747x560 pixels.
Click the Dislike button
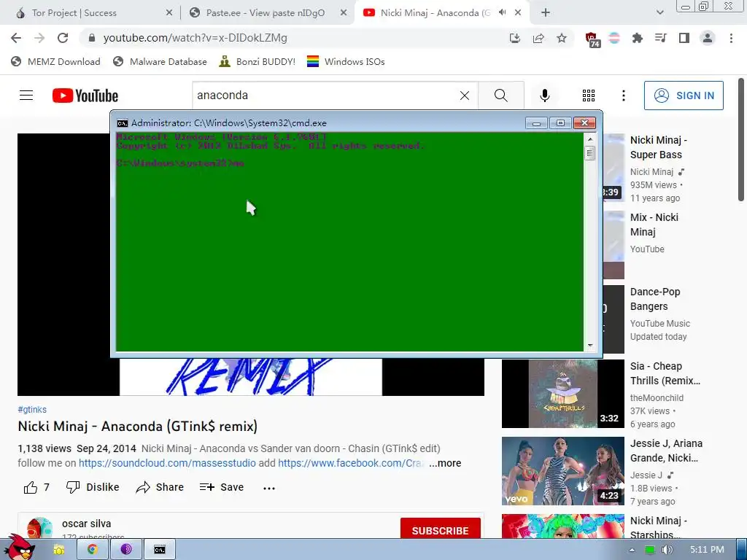(93, 487)
